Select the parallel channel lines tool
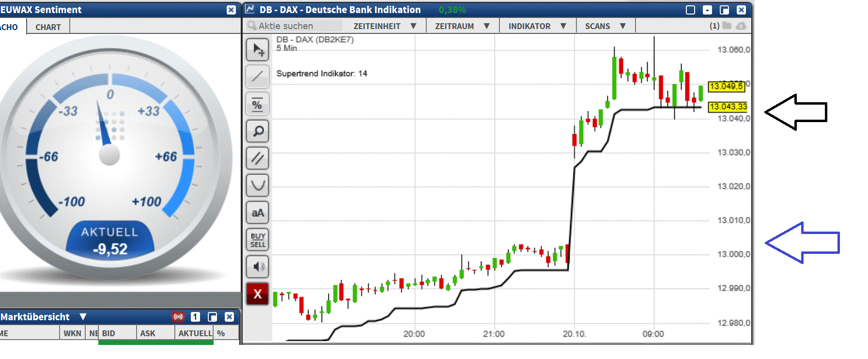The height and width of the screenshot is (359, 868). 258,158
